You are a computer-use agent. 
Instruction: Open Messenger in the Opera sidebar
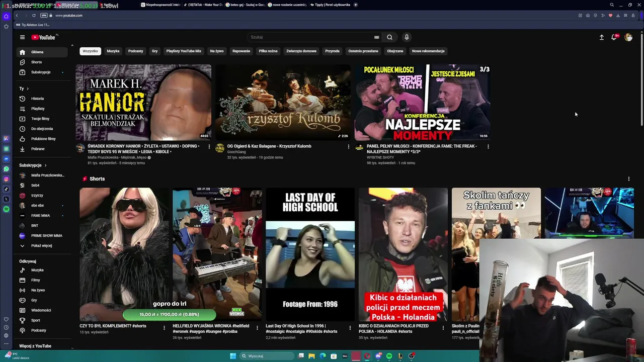pos(6,159)
